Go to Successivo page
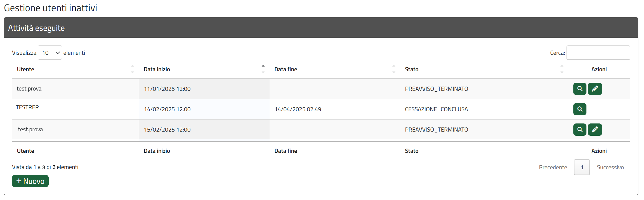 (610, 167)
